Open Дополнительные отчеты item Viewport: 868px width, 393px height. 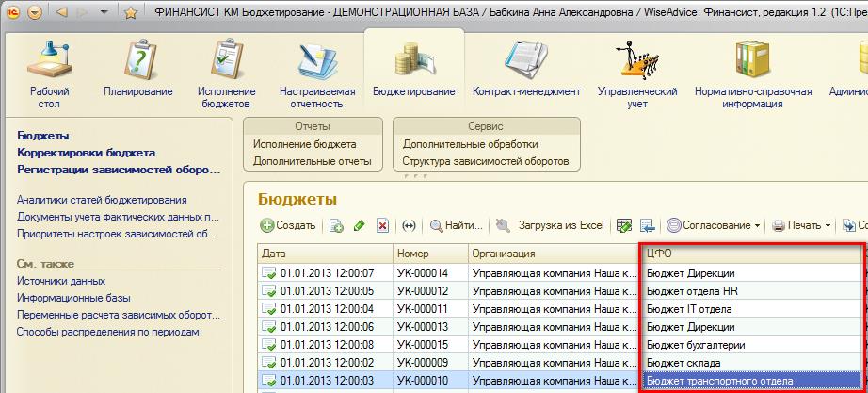point(312,162)
